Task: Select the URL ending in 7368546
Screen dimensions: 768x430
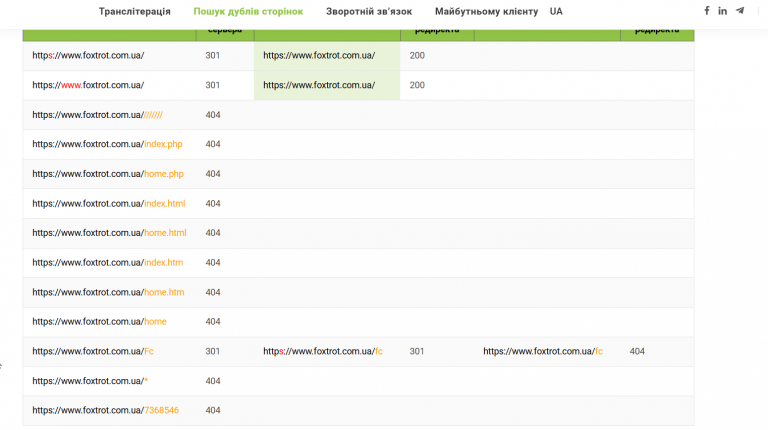Action: pos(105,410)
